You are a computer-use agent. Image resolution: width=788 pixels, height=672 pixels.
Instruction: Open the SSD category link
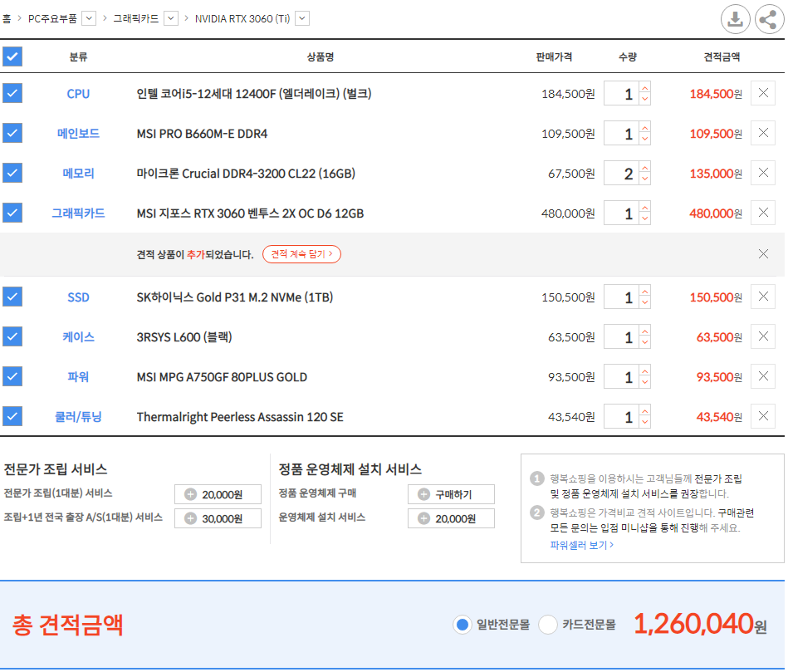coord(78,297)
